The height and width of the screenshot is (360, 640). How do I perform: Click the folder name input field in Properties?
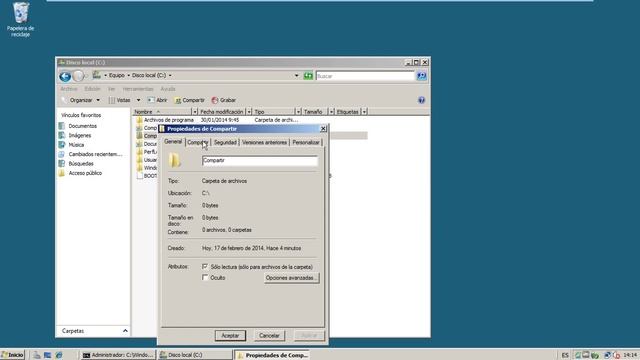point(260,161)
